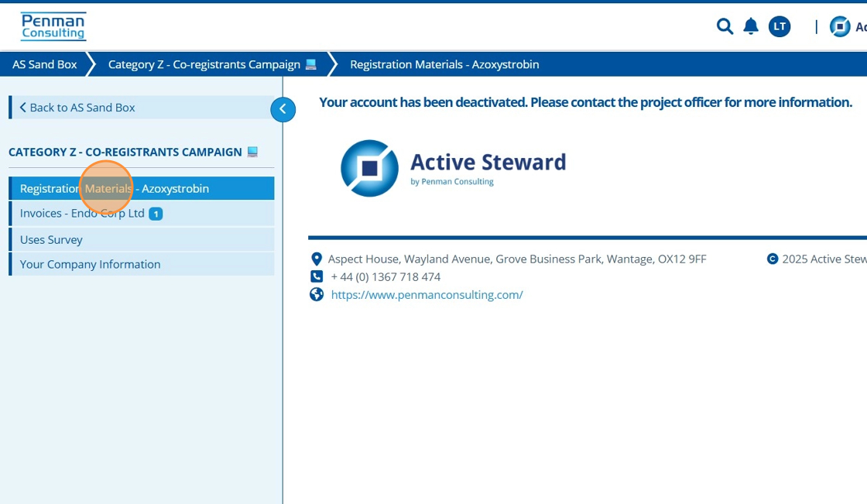Click the copyright icon in footer
This screenshot has width=867, height=504.
coord(773,259)
